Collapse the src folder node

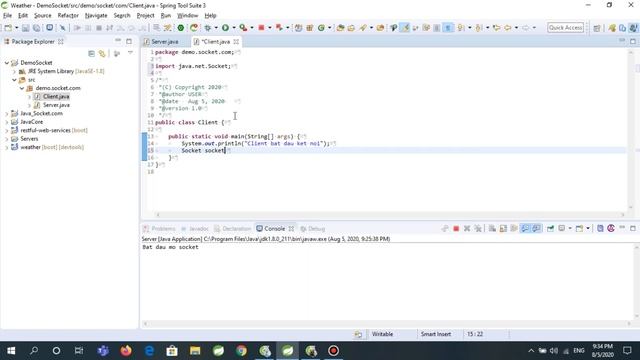[14, 80]
